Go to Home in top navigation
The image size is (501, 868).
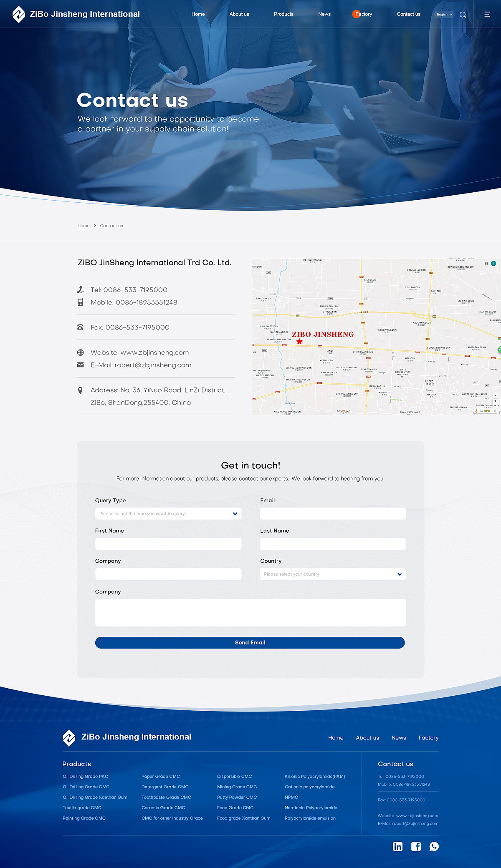pyautogui.click(x=198, y=14)
